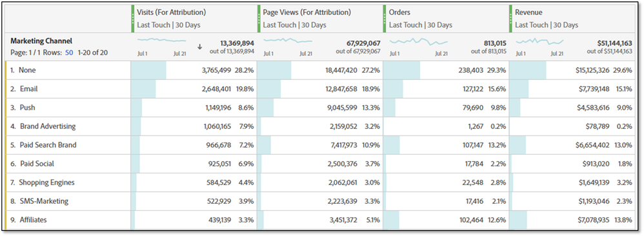Image resolution: width=644 pixels, height=236 pixels.
Task: Click the None row Visits bar
Action: click(x=148, y=70)
